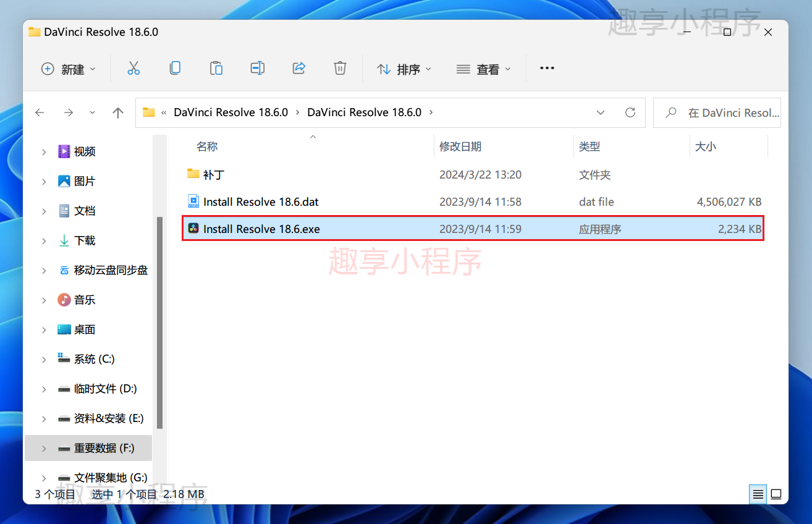Click the 下载 downloads arrow icon
This screenshot has width=812, height=524.
coord(64,240)
